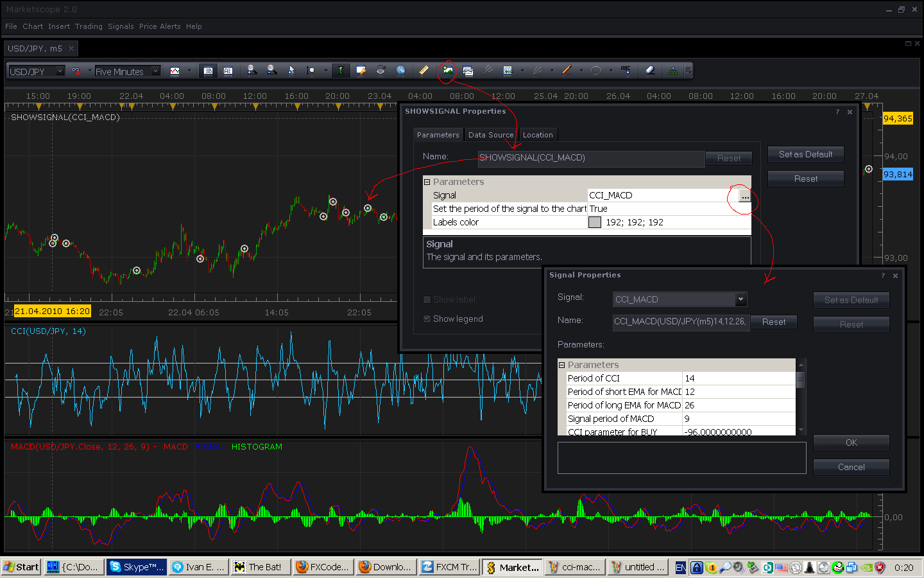This screenshot has height=578, width=924.
Task: Select the fan lines drawing tool
Action: (x=537, y=71)
